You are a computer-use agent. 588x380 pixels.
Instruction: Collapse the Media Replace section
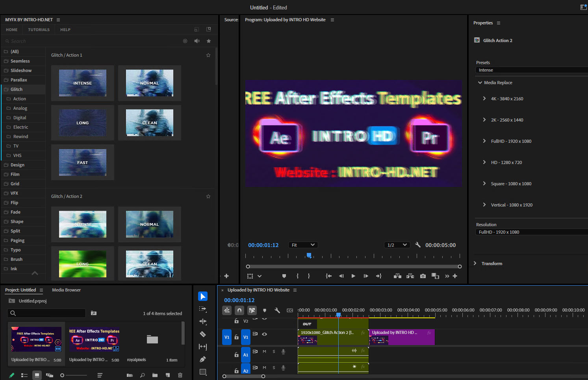click(x=480, y=83)
